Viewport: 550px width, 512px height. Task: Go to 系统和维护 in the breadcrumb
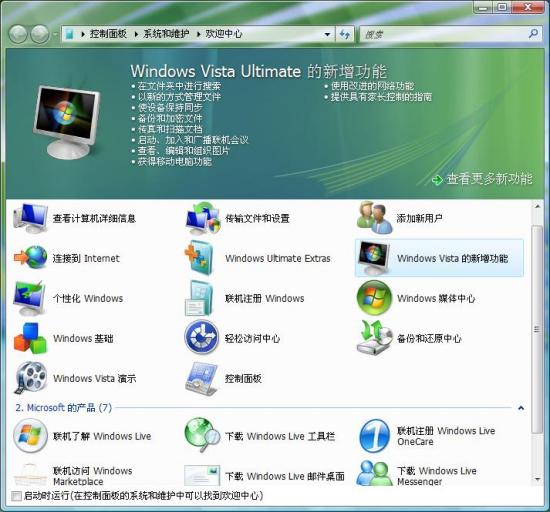pos(166,34)
